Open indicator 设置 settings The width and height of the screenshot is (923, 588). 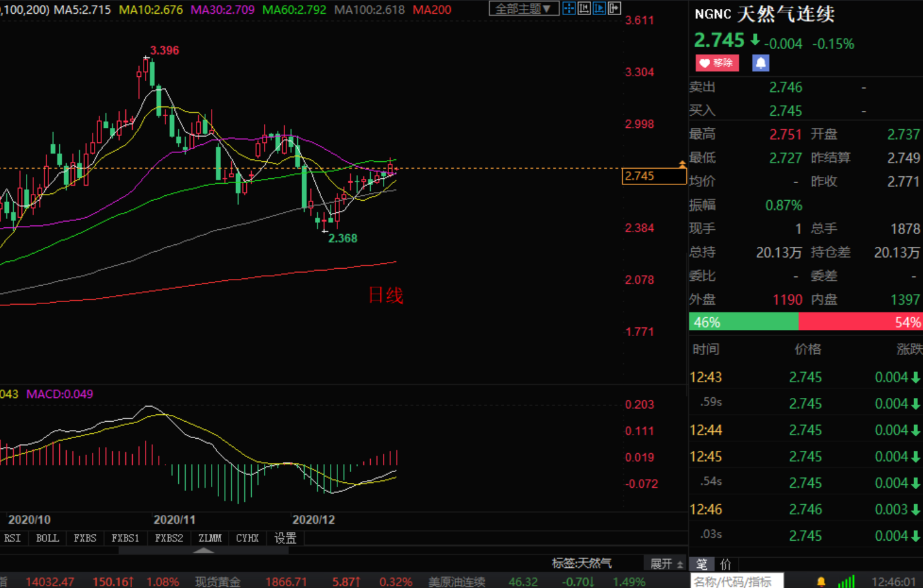[x=285, y=538]
